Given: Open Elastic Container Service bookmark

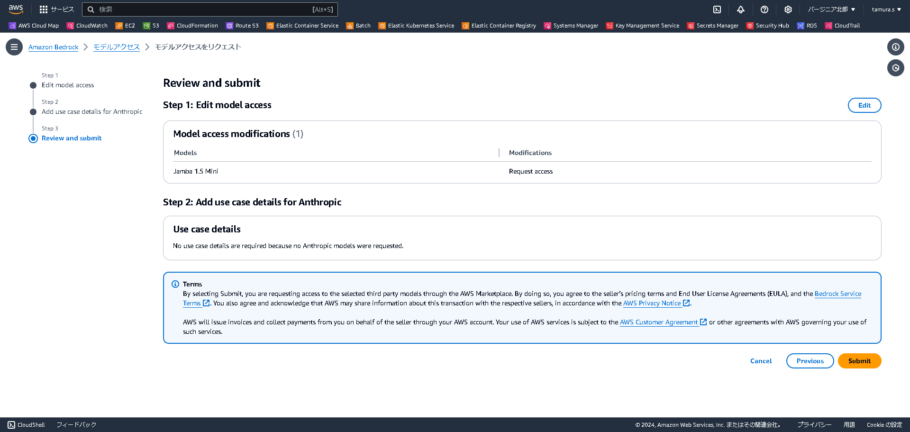Looking at the screenshot, I should click(x=302, y=26).
